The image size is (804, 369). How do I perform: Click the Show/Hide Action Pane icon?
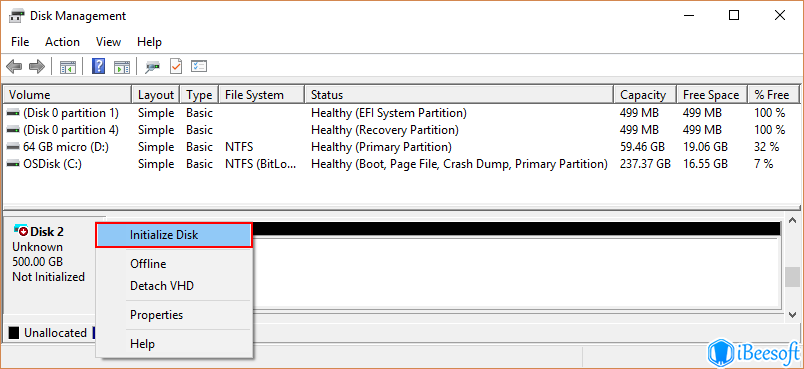[x=122, y=67]
